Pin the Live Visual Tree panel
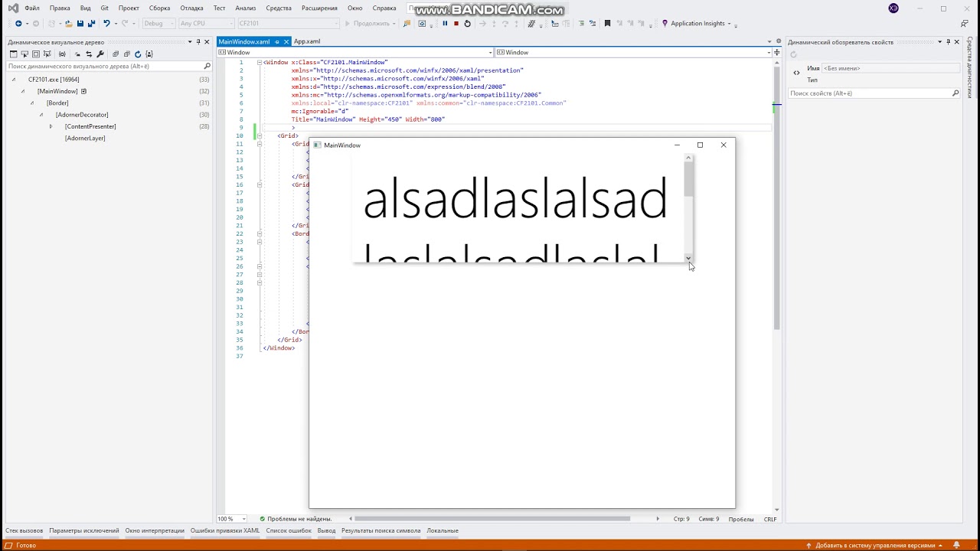Screen dimensions: 980x551 [x=198, y=42]
